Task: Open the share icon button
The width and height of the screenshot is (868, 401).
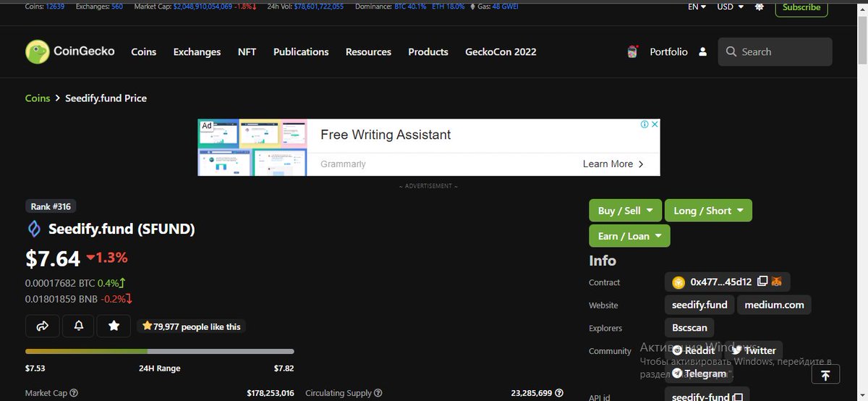Action: pyautogui.click(x=42, y=326)
